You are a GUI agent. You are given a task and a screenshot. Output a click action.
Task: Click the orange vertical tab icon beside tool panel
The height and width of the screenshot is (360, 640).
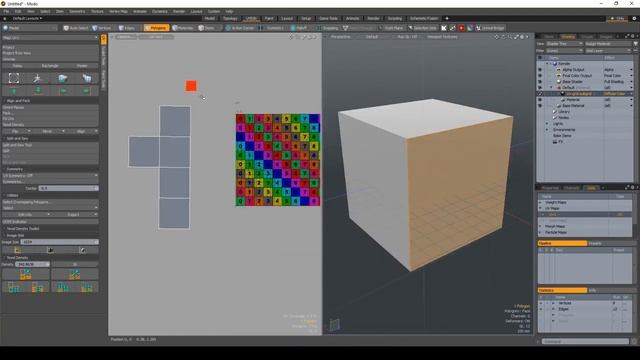coord(103,39)
